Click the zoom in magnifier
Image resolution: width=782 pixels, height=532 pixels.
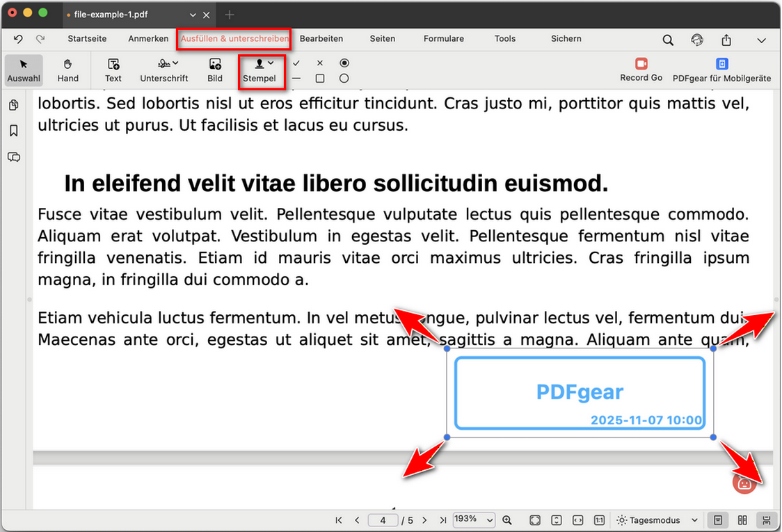[x=507, y=520]
